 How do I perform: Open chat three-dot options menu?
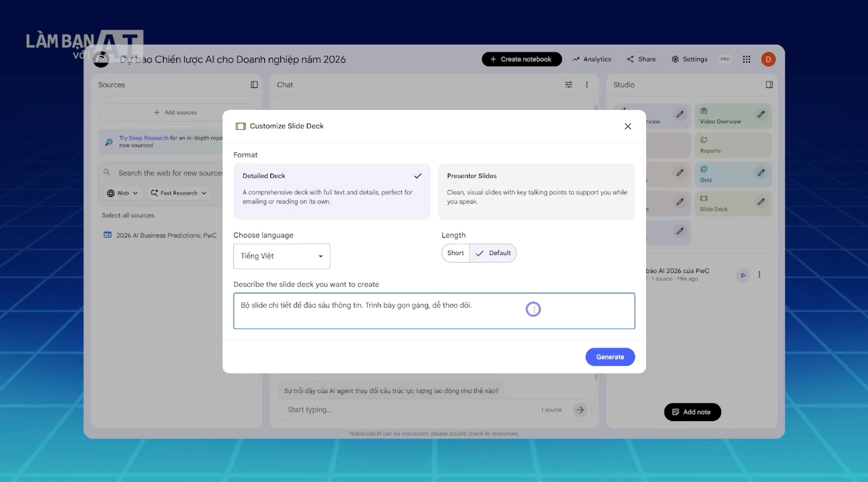[x=586, y=85]
